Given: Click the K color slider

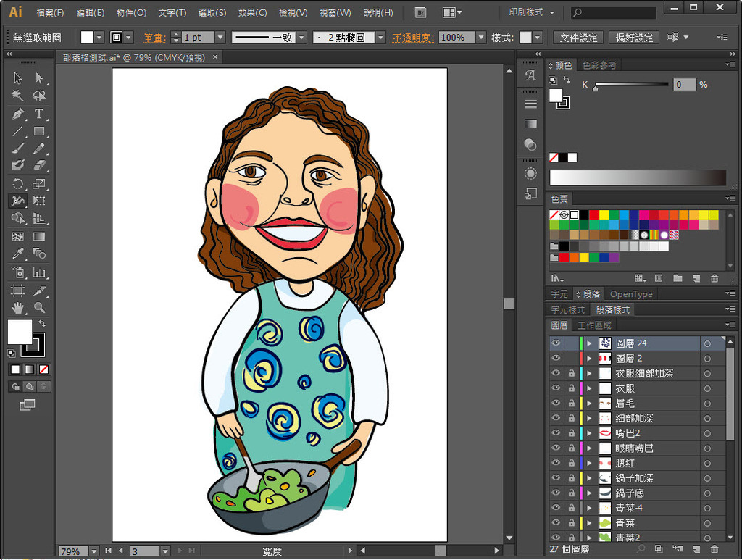Looking at the screenshot, I should tap(630, 85).
